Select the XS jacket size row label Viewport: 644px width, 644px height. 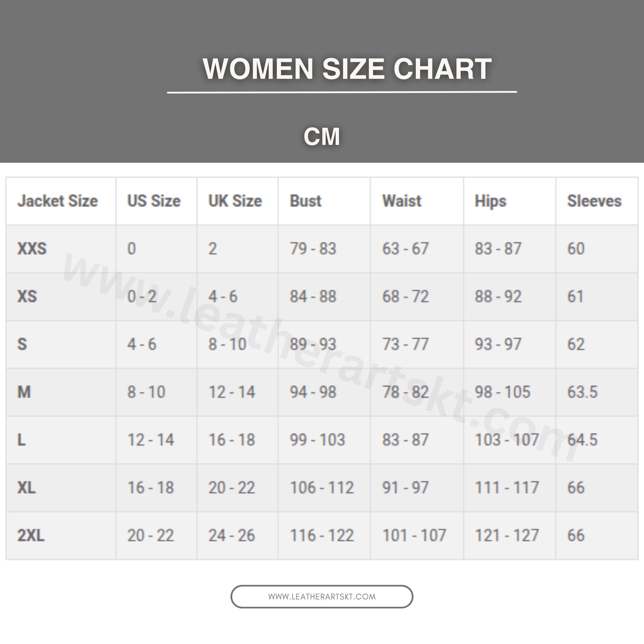point(27,296)
